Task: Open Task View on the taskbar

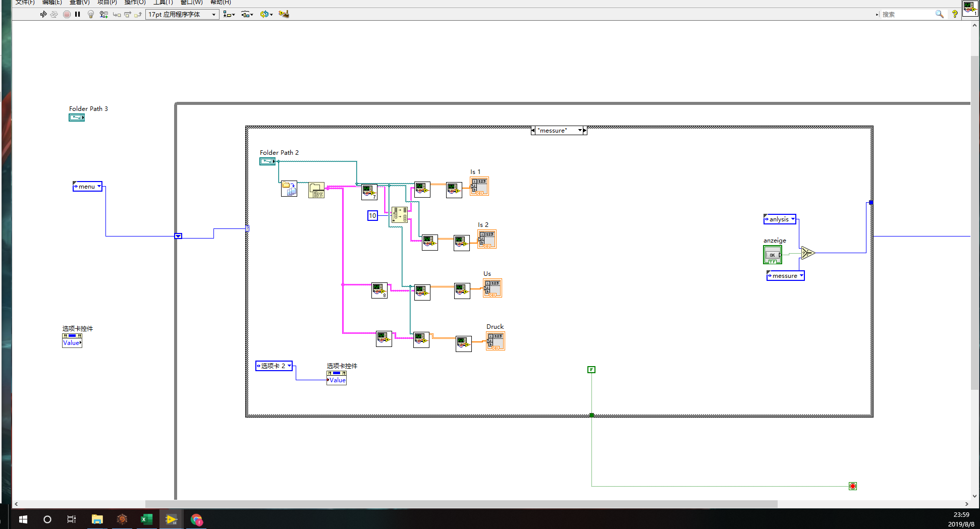Action: coord(72,519)
